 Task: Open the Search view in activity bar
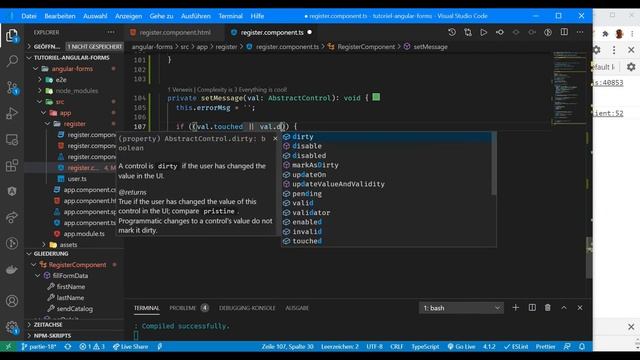coord(12,61)
